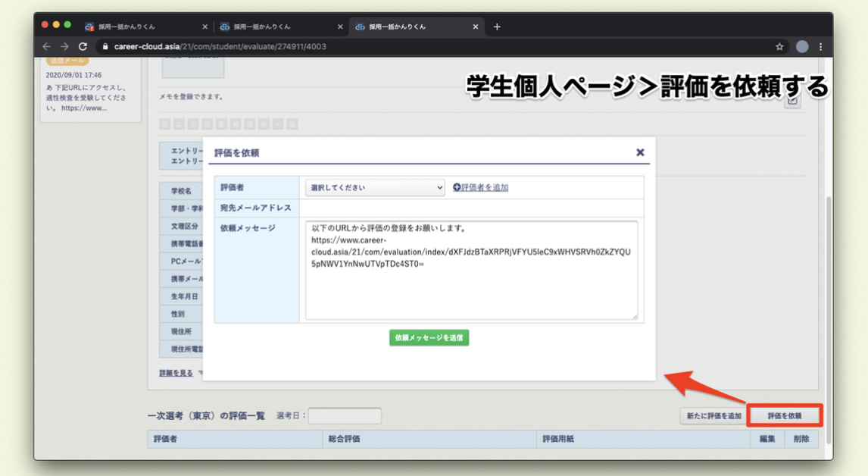The width and height of the screenshot is (868, 476).
Task: Click the 評価を依頼 button
Action: coord(784,415)
